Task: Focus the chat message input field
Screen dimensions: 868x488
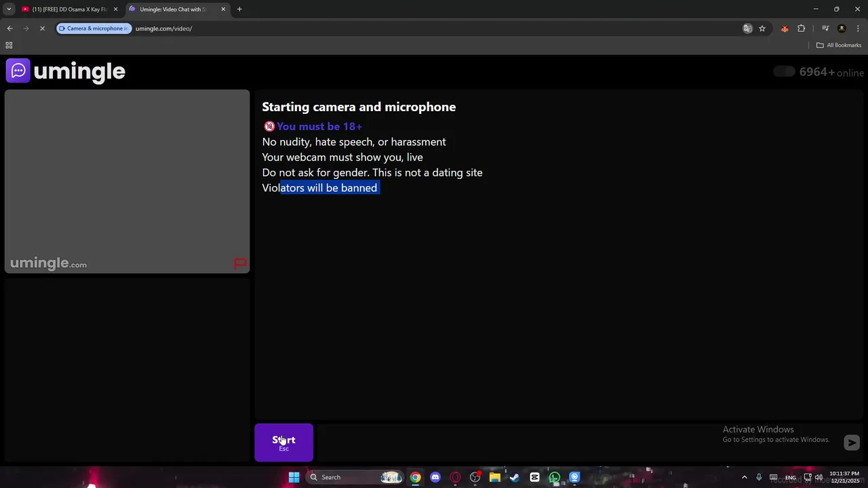Action: pos(579,443)
